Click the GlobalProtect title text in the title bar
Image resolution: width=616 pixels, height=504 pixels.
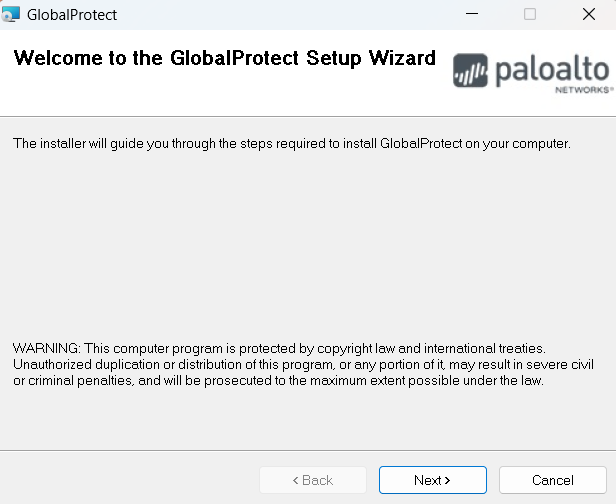click(72, 15)
